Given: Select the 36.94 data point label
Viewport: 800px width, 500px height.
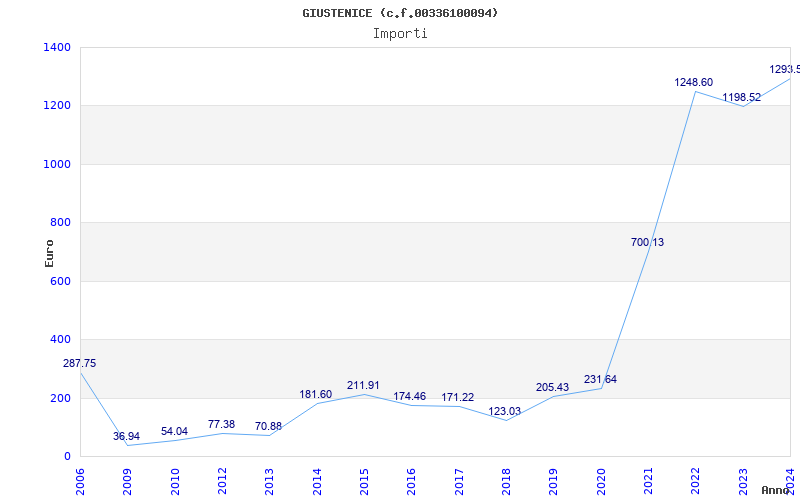Looking at the screenshot, I should point(126,436).
